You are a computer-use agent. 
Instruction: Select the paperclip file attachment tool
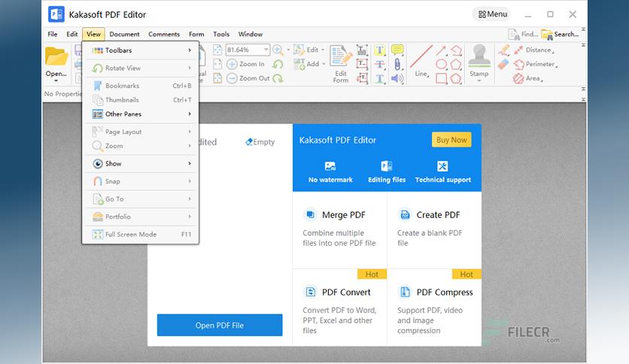coord(397,64)
